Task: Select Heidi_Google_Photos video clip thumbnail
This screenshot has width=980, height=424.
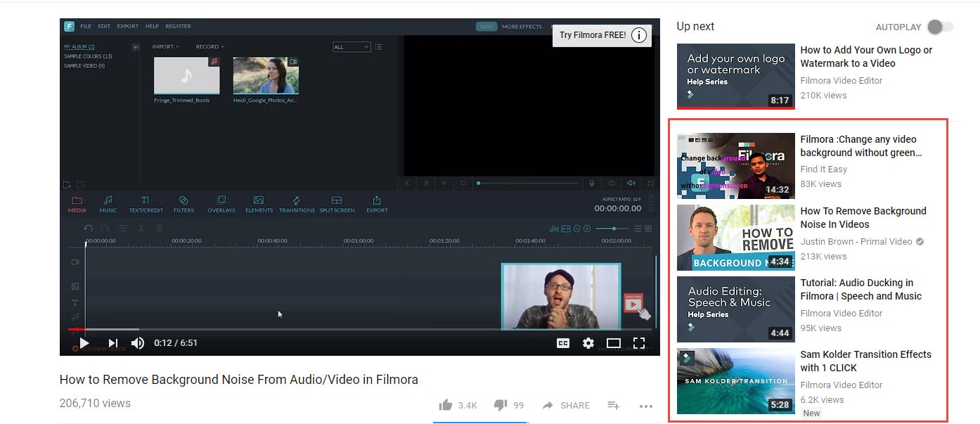Action: coord(266,76)
